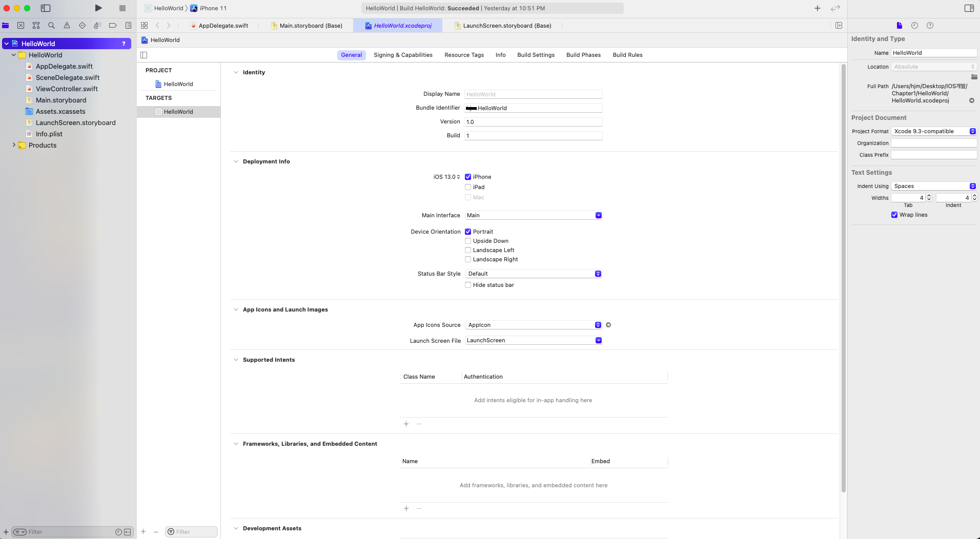The height and width of the screenshot is (539, 980).
Task: Select ViewController.swift in navigator
Action: pos(67,89)
